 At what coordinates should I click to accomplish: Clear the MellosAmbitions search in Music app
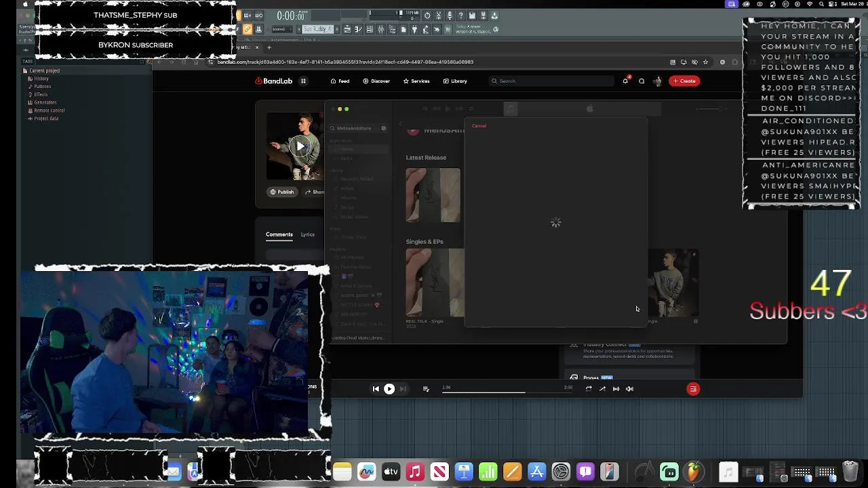click(383, 128)
